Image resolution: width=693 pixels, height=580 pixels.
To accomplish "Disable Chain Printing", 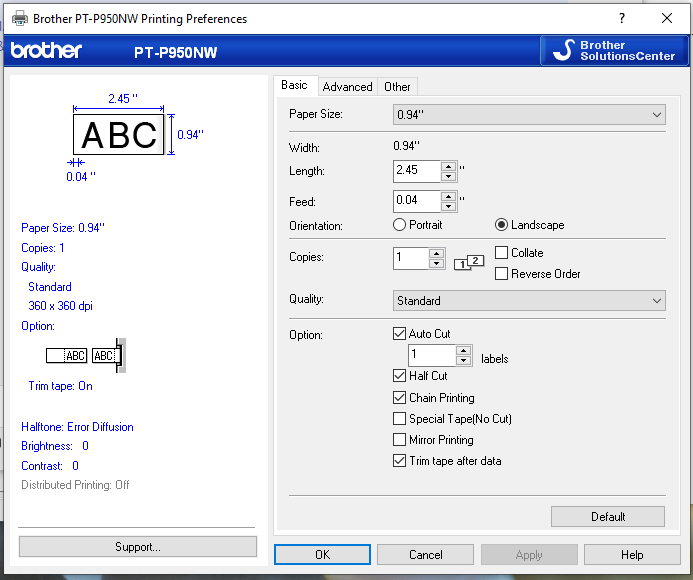I will click(399, 397).
